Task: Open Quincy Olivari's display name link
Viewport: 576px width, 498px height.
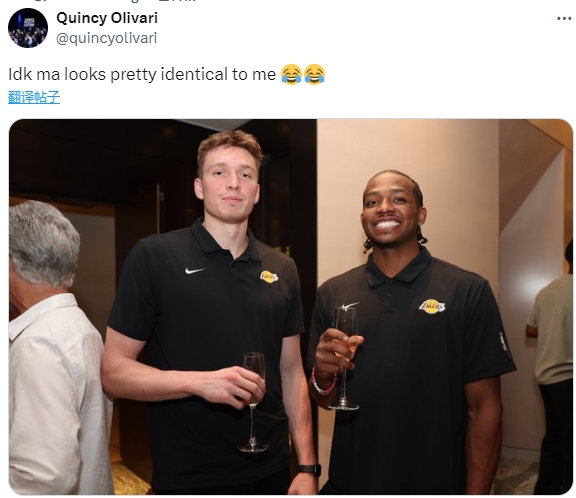Action: coord(107,18)
